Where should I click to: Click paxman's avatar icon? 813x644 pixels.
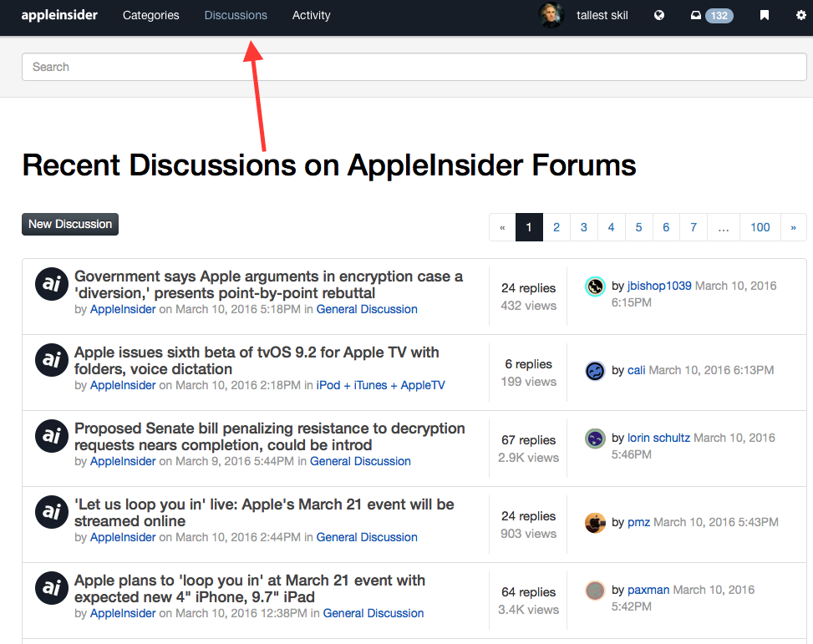click(x=595, y=590)
